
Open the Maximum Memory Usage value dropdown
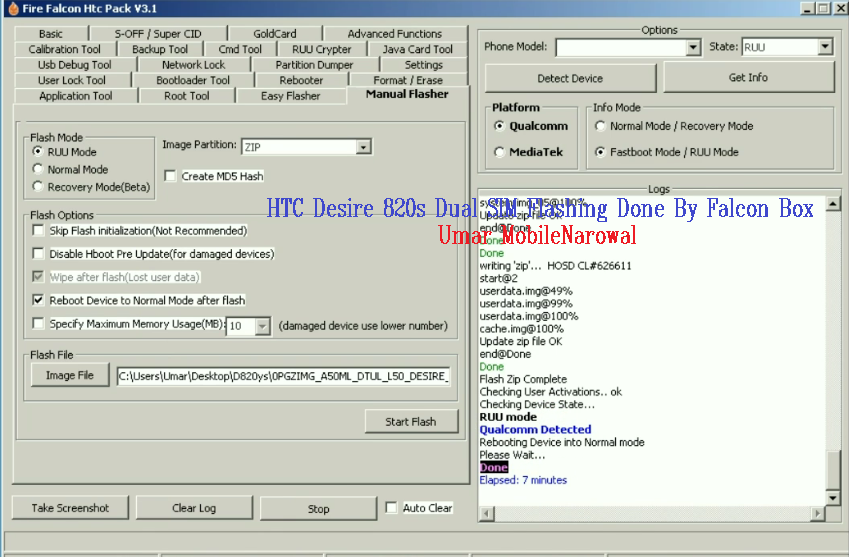coord(263,326)
